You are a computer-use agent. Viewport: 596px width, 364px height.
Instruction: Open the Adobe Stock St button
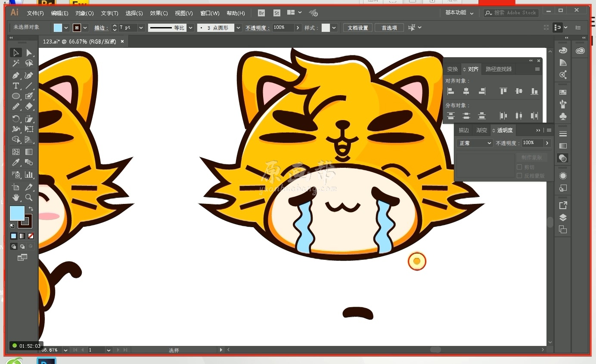(x=277, y=13)
